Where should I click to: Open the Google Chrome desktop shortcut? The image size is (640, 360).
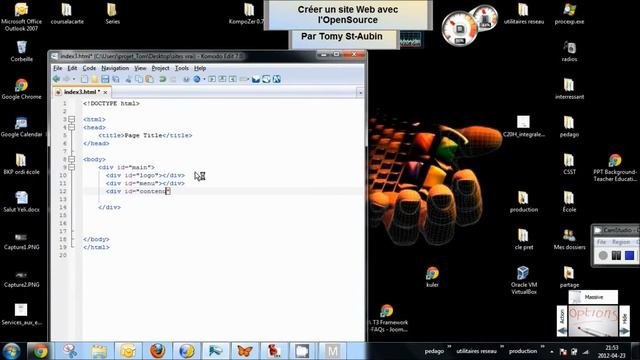21,89
